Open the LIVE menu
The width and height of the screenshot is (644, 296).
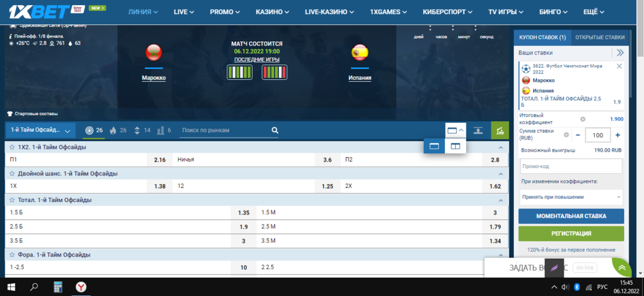[x=184, y=12]
